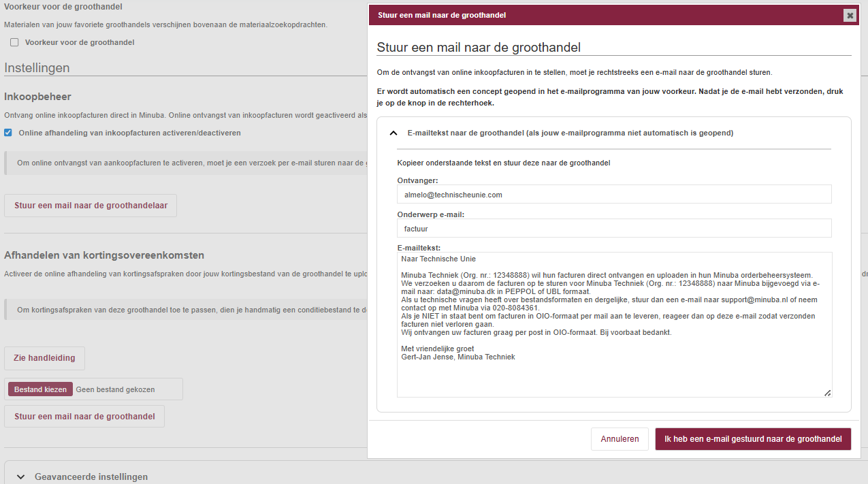Click the text area resize handle

pos(827,393)
